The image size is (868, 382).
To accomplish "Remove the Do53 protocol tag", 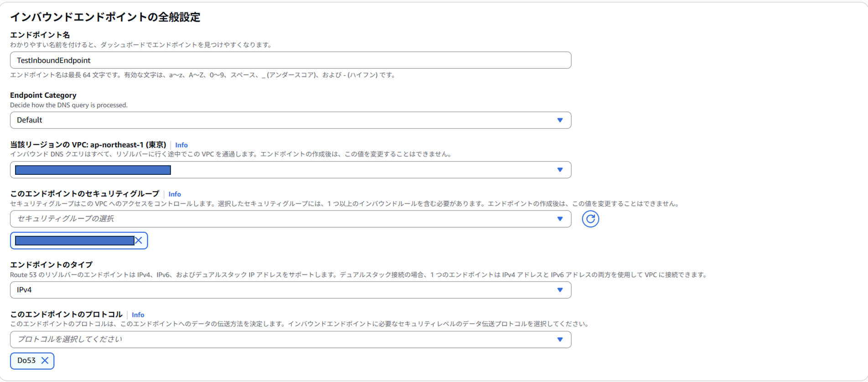I will coord(45,361).
